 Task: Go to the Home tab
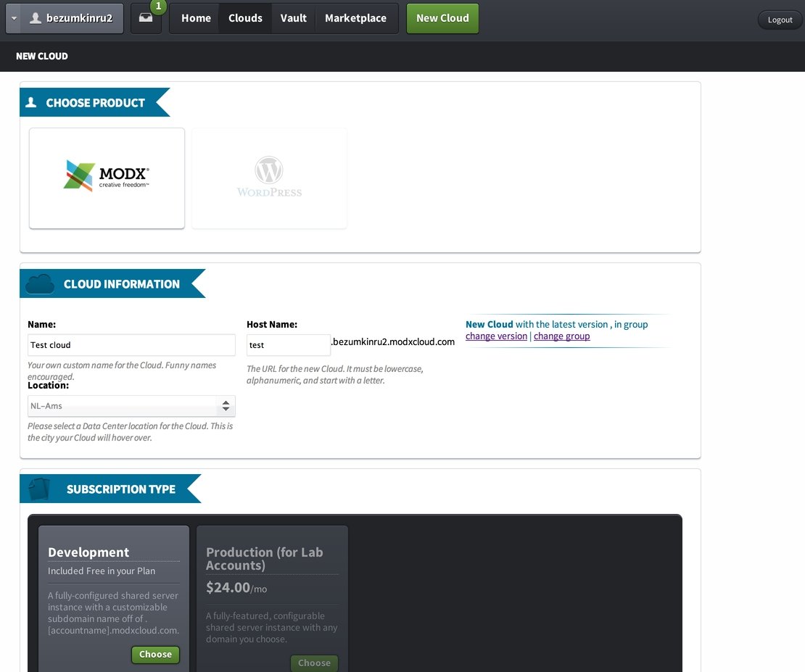[x=196, y=18]
